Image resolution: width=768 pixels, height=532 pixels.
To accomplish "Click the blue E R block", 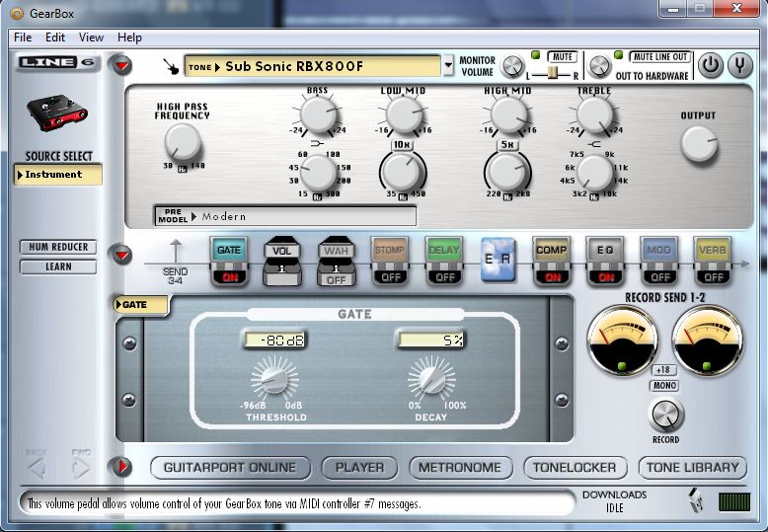I will point(499,260).
